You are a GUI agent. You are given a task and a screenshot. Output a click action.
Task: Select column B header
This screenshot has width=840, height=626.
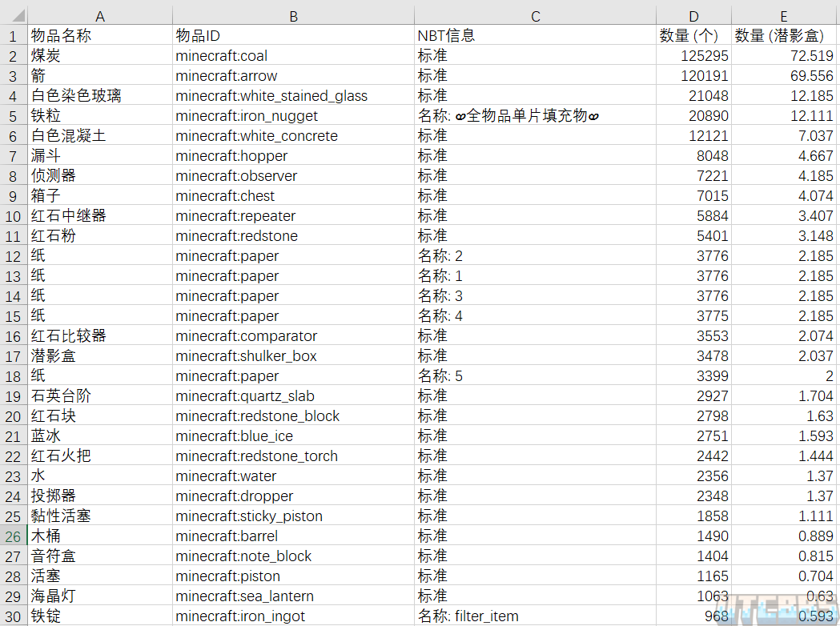[x=293, y=16]
